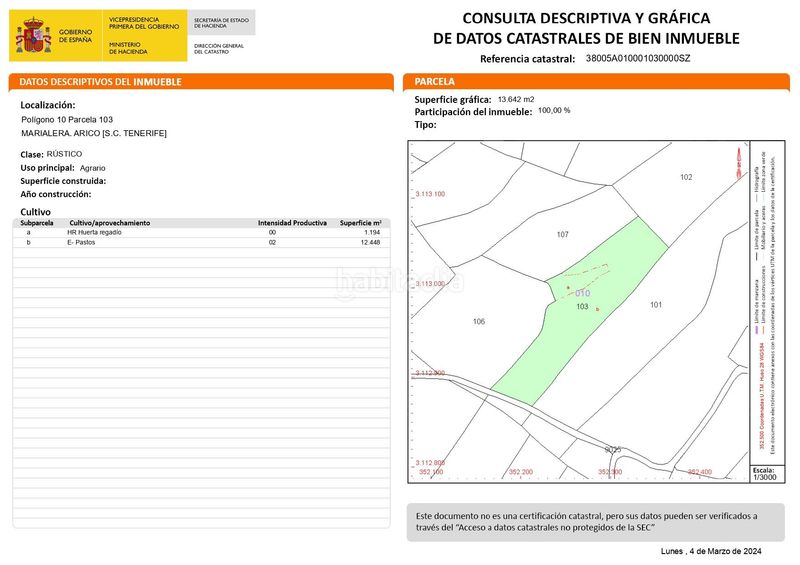Click the Intensidad Productiva column header
The height and width of the screenshot is (565, 800).
click(292, 223)
